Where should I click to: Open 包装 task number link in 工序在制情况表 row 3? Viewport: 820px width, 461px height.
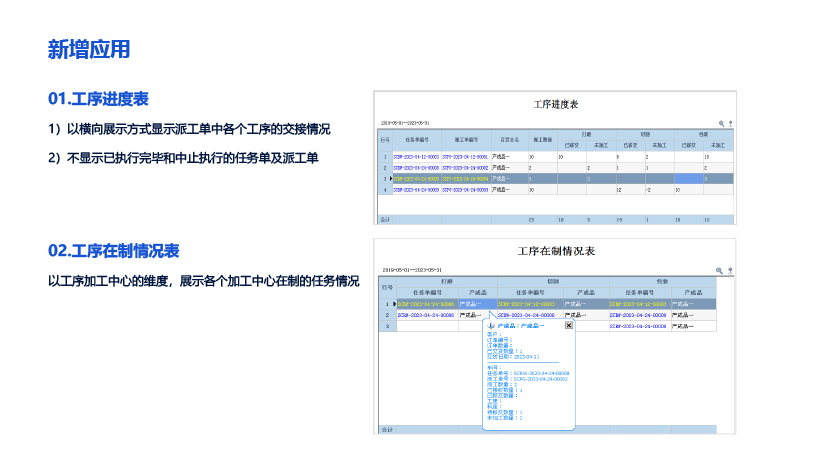(639, 325)
